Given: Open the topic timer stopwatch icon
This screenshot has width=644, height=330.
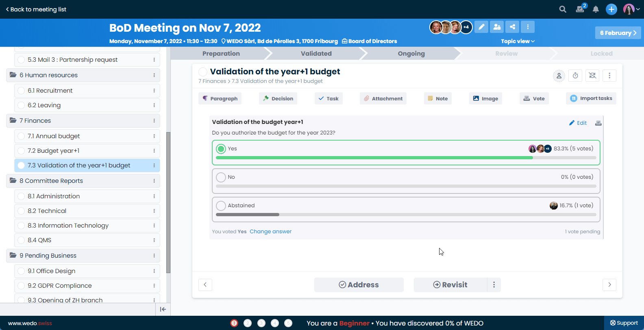Looking at the screenshot, I should [575, 76].
